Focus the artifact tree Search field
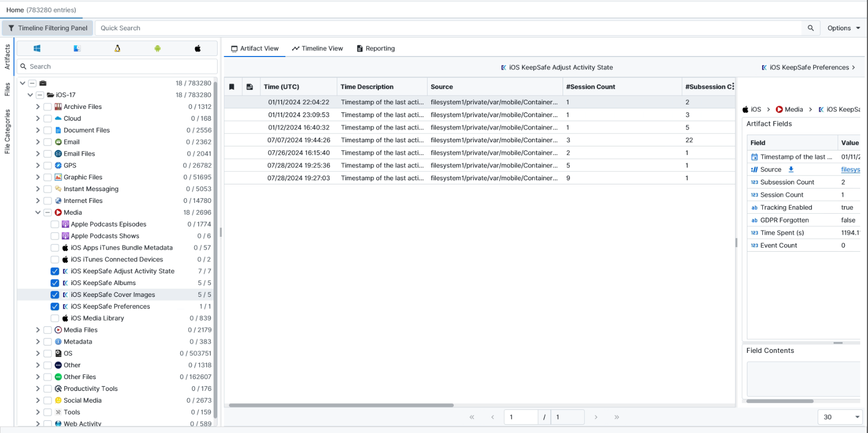 pyautogui.click(x=117, y=66)
